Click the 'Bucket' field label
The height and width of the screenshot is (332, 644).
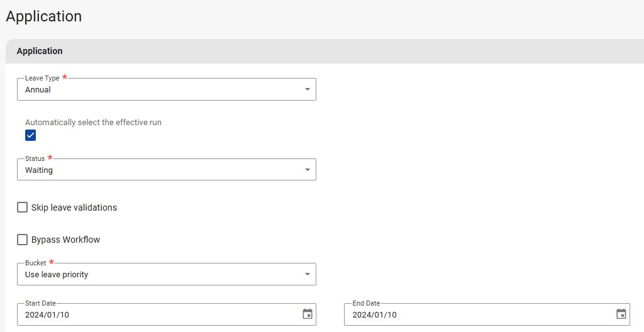[36, 263]
